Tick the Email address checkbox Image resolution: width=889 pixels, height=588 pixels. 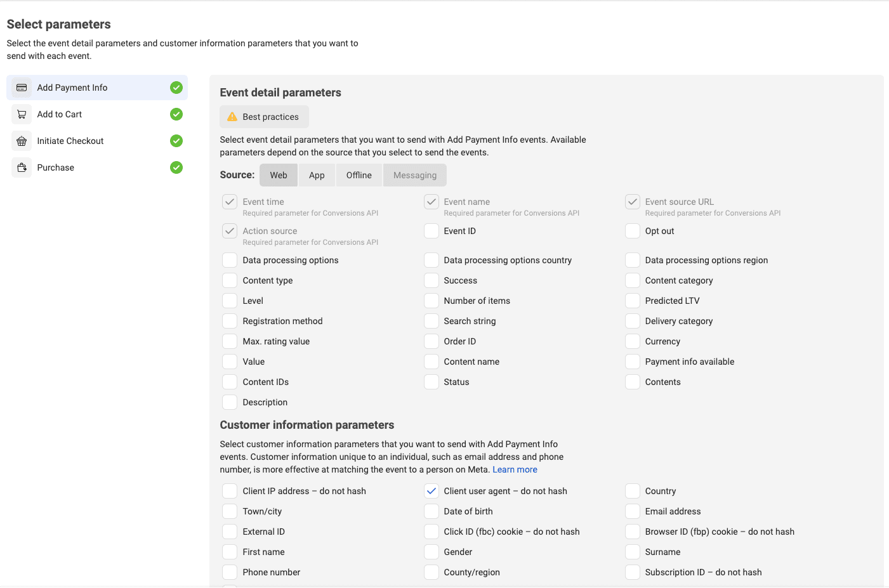[x=633, y=511]
